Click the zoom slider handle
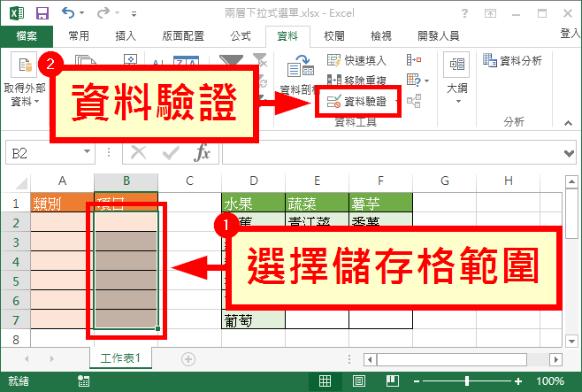The image size is (582, 392). pos(466,380)
